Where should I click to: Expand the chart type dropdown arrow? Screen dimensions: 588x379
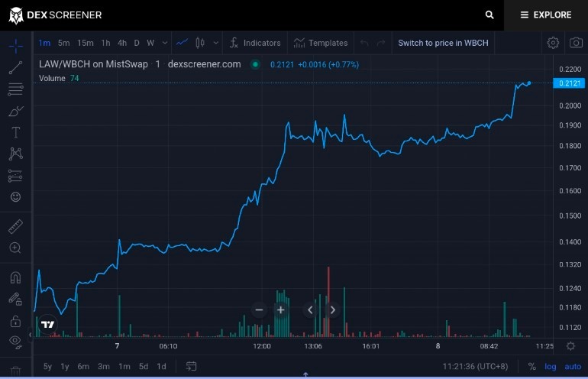tap(215, 43)
